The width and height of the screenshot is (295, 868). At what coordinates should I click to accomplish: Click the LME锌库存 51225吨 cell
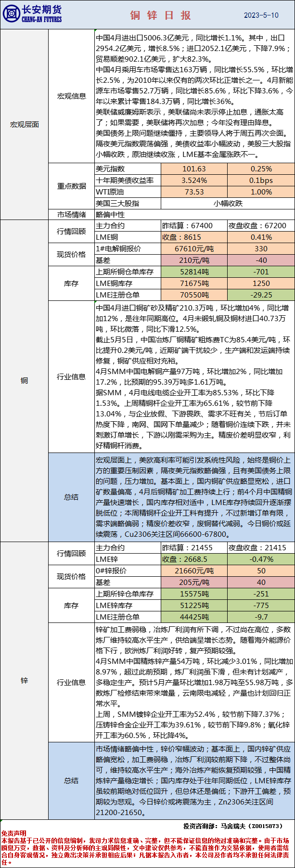pos(194,606)
